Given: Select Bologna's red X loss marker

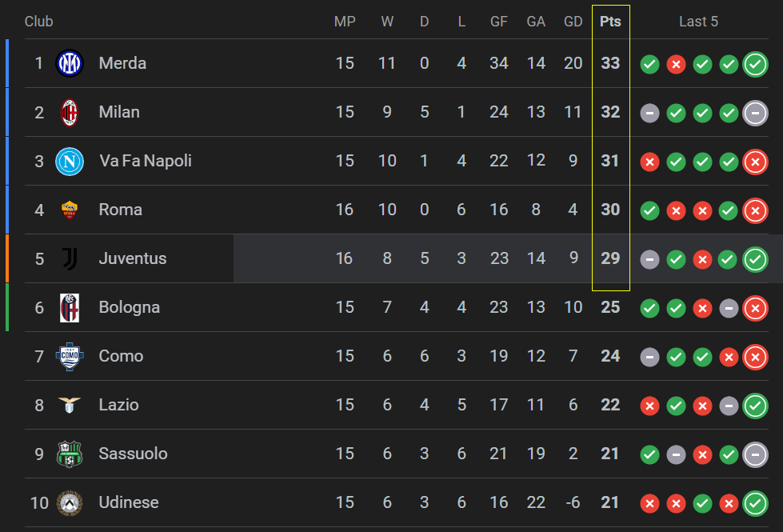Looking at the screenshot, I should tap(702, 307).
